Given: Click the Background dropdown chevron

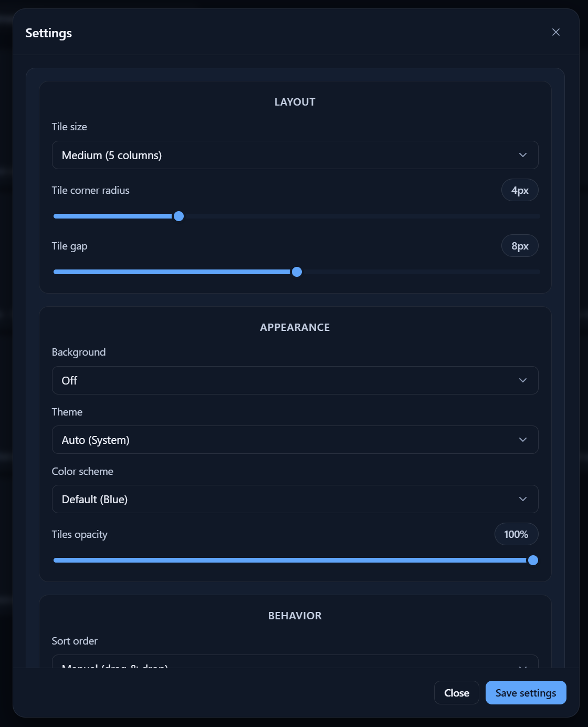Looking at the screenshot, I should (x=522, y=380).
